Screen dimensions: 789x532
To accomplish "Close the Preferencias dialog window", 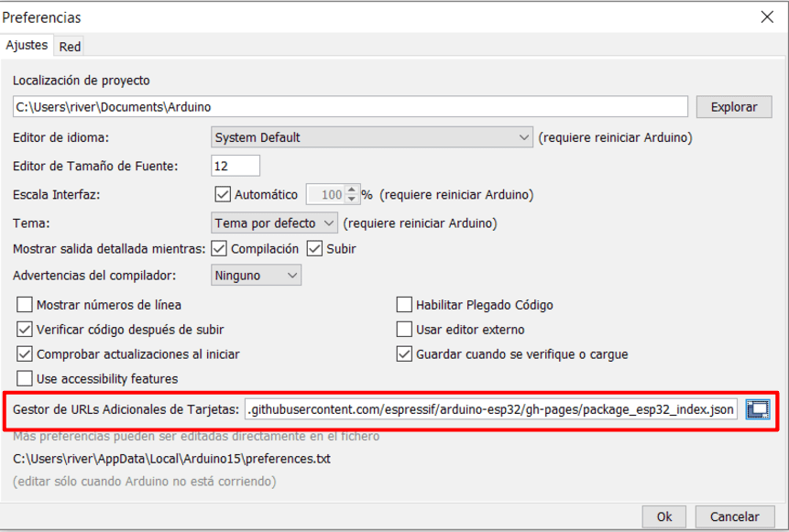I will coord(767,16).
